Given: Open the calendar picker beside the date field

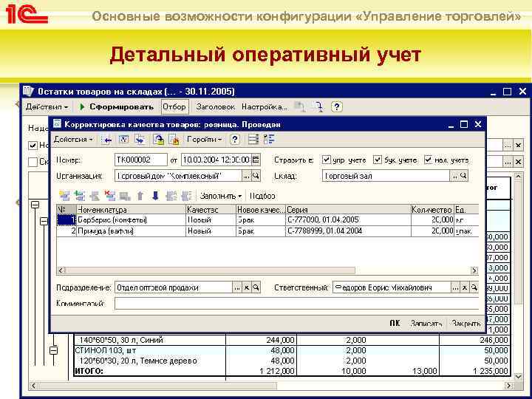Looking at the screenshot, I should 256,160.
